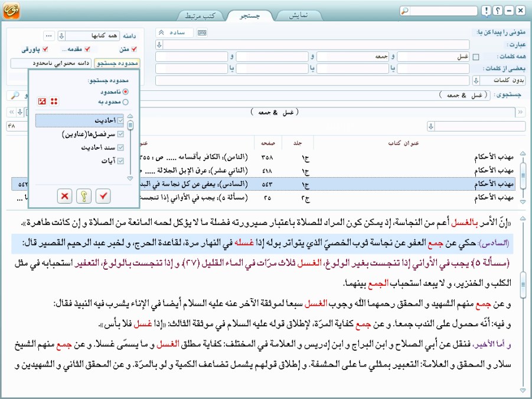532x399 pixels.
Task: Collapse the search form with the ساده expander
Action: tap(174, 32)
